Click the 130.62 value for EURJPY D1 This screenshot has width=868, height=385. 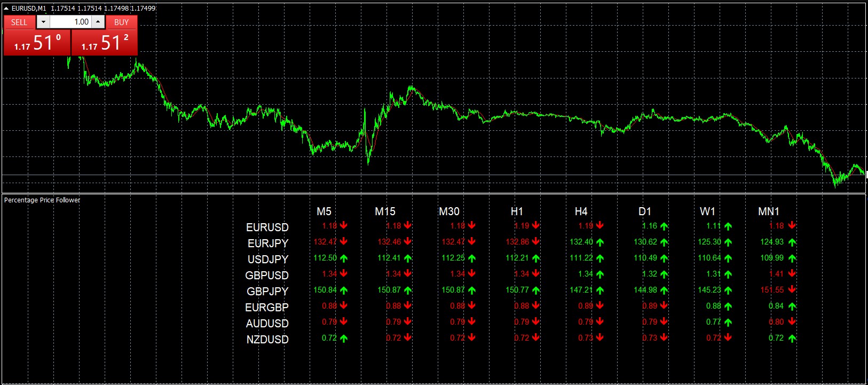coord(645,242)
